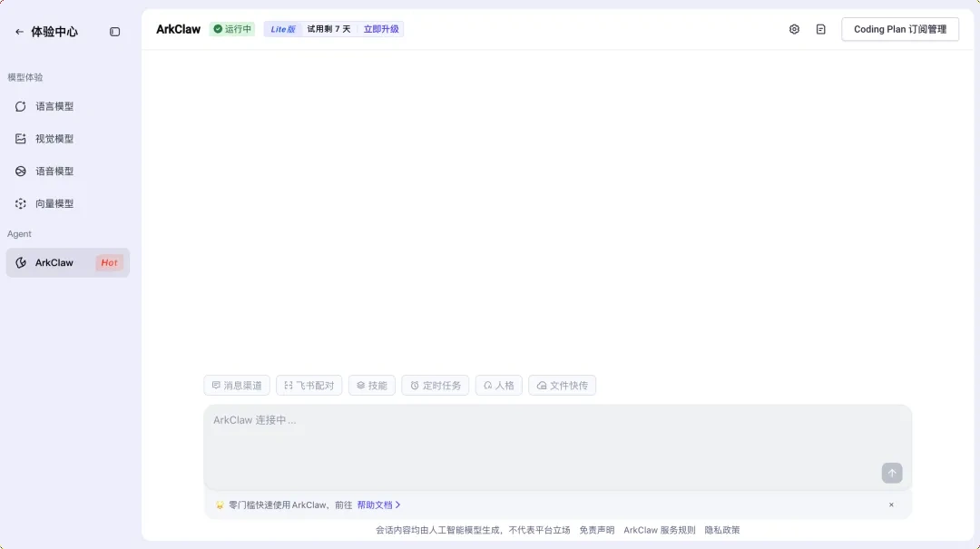This screenshot has width=980, height=549.
Task: Collapse the sidebar using the panel icon
Action: pos(114,32)
